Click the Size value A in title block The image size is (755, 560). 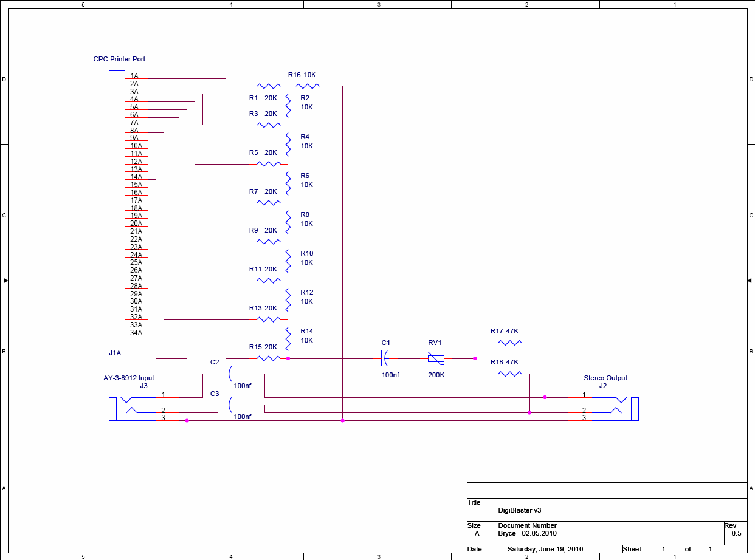tap(477, 533)
